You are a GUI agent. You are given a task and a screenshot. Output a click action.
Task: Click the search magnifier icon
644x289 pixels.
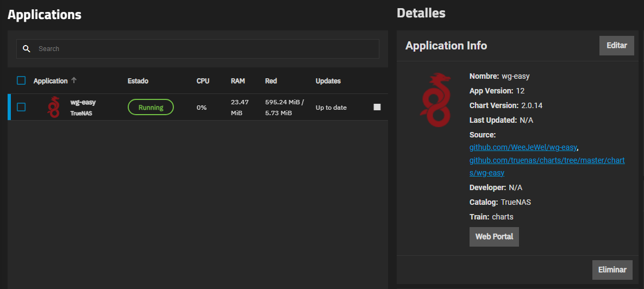[x=26, y=49]
